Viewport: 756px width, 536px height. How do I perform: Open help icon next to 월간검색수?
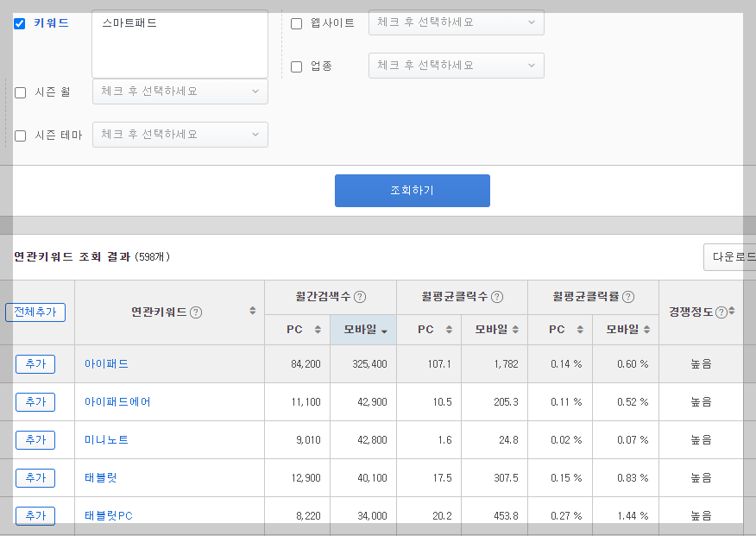pos(360,297)
